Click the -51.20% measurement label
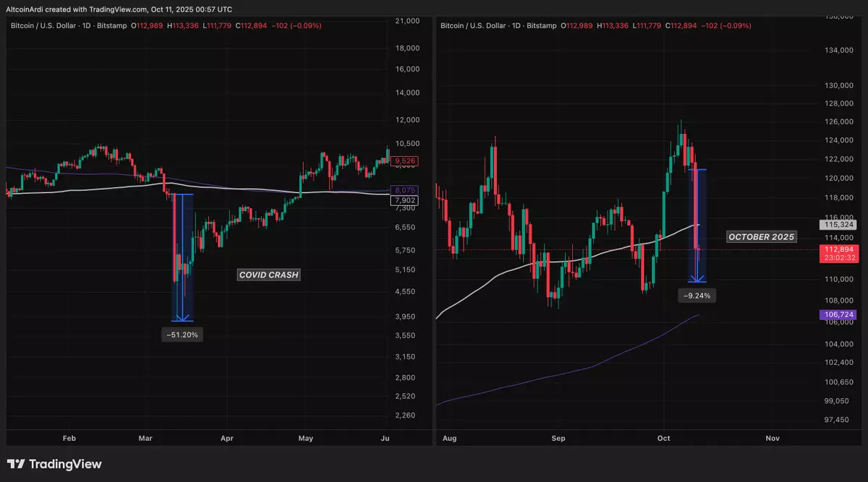 [x=182, y=335]
